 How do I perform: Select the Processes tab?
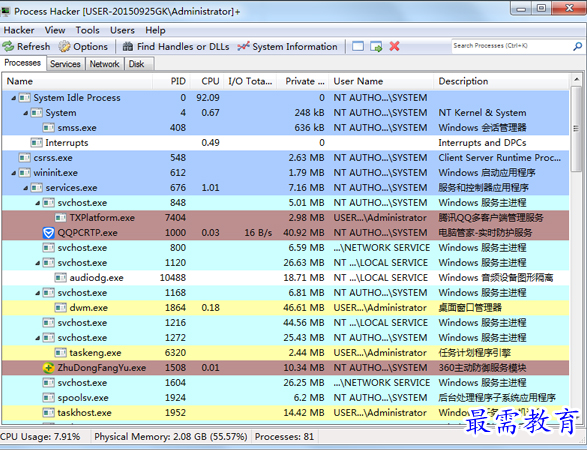click(x=22, y=63)
